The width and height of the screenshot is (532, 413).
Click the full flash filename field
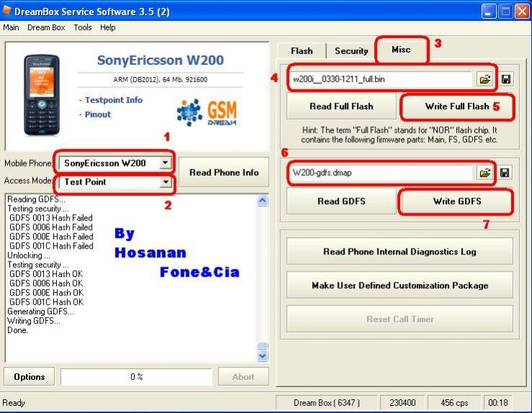point(381,79)
